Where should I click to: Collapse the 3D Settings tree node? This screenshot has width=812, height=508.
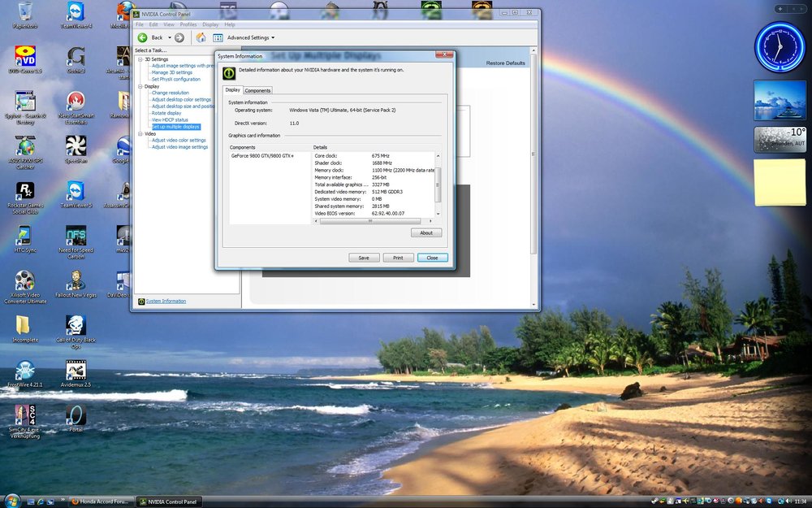139,59
